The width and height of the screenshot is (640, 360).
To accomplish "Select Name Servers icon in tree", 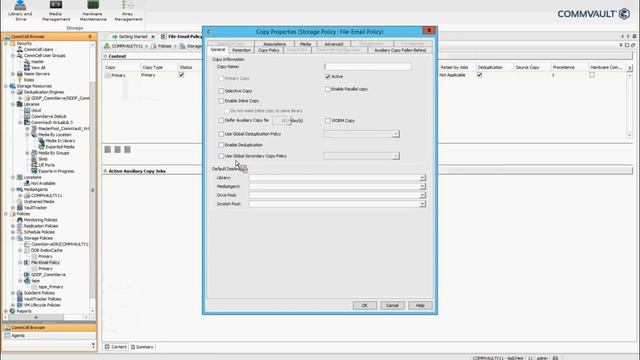I will click(x=20, y=74).
